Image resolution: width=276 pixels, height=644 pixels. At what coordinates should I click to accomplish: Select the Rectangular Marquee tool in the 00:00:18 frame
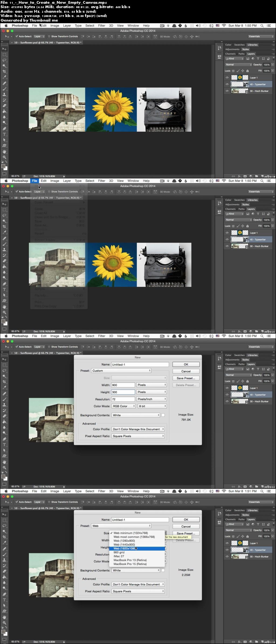(4, 55)
